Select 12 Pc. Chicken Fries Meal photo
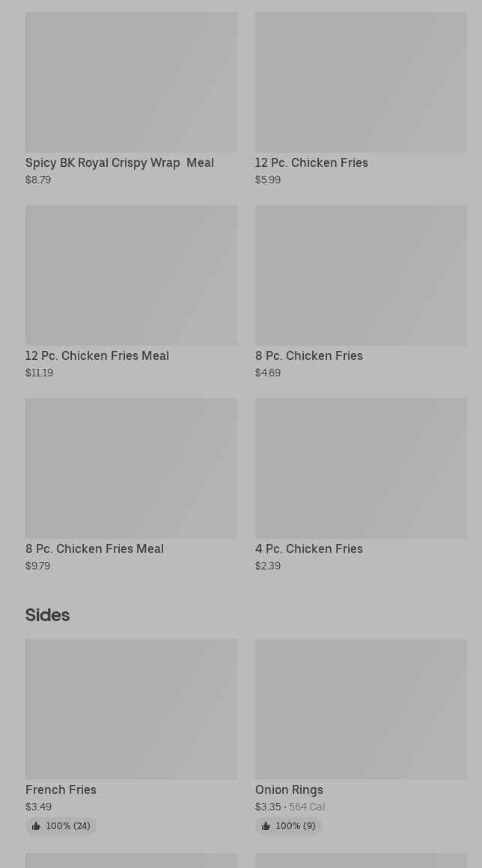 point(131,275)
